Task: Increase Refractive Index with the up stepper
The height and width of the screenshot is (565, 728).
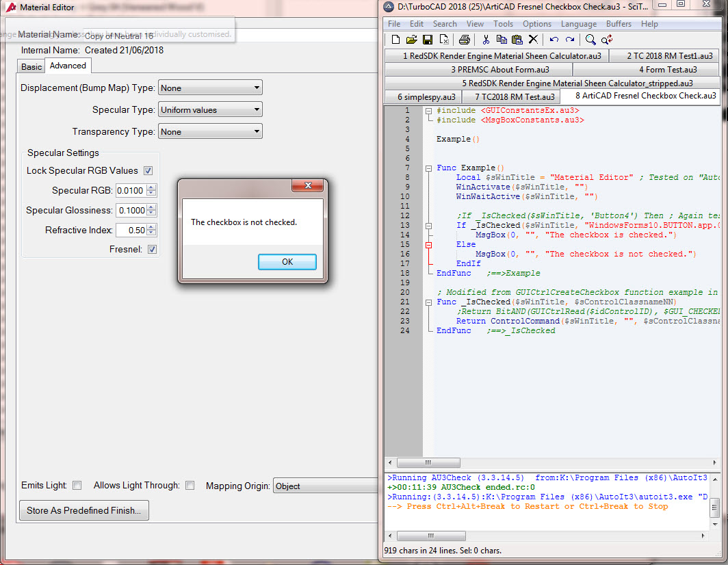Action: [x=149, y=227]
